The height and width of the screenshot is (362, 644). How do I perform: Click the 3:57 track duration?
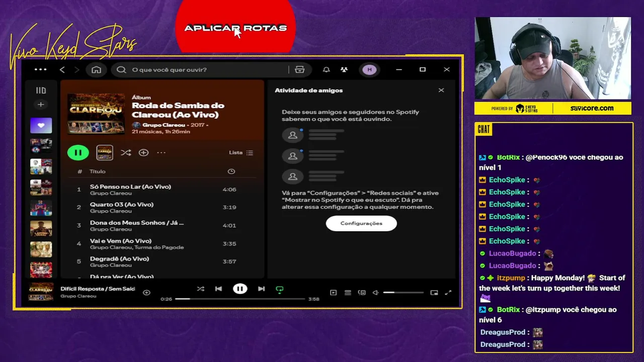[229, 261]
